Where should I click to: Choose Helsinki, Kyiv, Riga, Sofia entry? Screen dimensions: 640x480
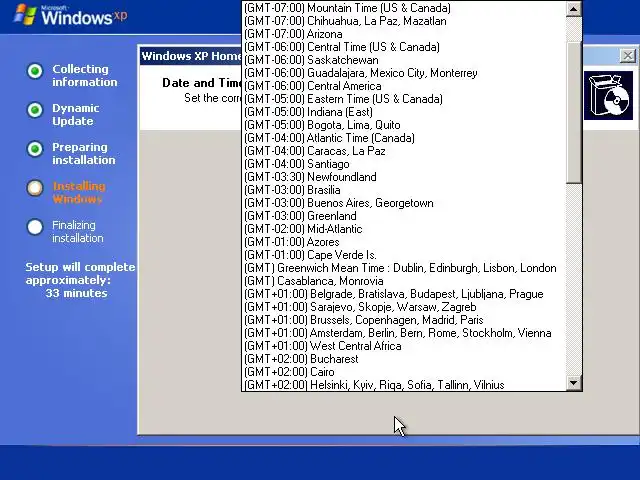pos(404,385)
